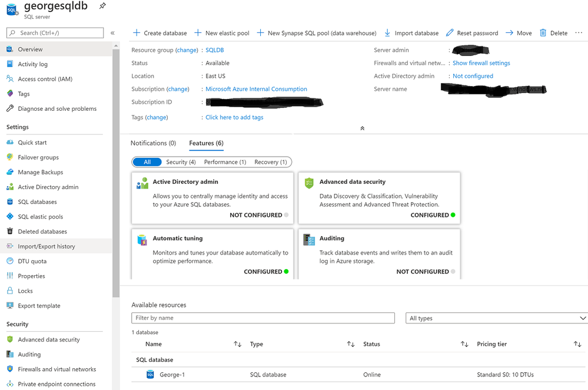
Task: Click Not configured Active Directory admin link
Action: (473, 76)
